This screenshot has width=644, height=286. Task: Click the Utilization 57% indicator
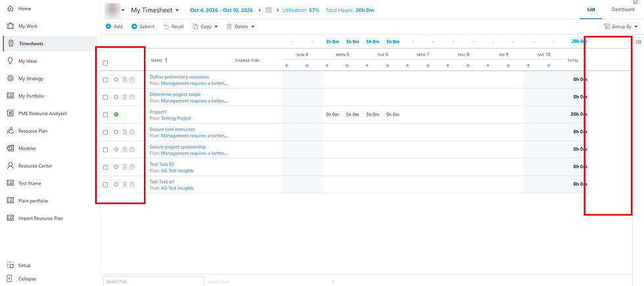[x=301, y=11]
